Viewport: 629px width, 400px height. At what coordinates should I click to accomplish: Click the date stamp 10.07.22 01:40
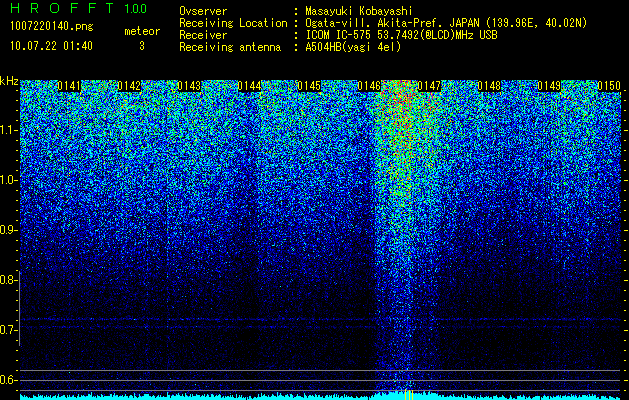(51, 46)
